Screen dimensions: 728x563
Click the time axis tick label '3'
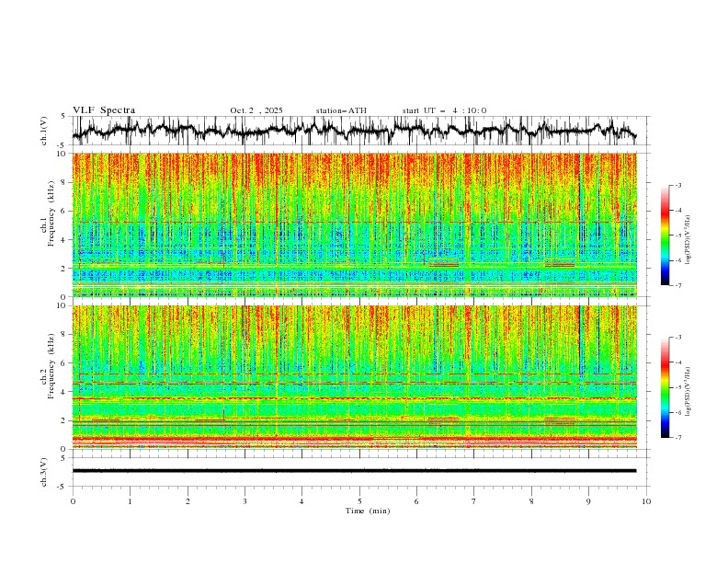(x=245, y=501)
